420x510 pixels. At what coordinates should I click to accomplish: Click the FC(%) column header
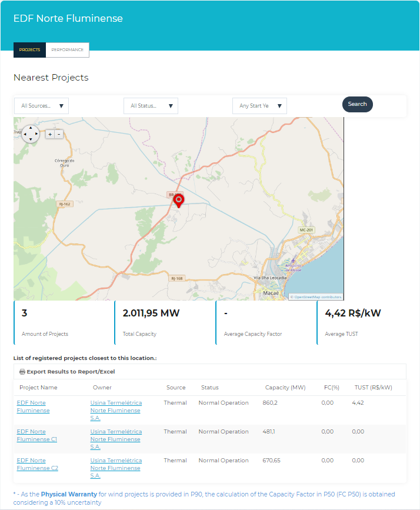(332, 388)
